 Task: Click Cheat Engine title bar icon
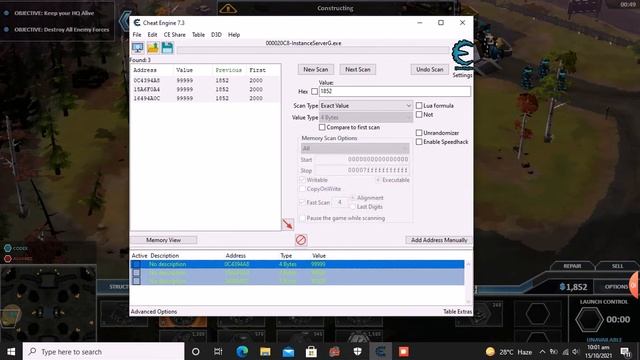tap(137, 23)
